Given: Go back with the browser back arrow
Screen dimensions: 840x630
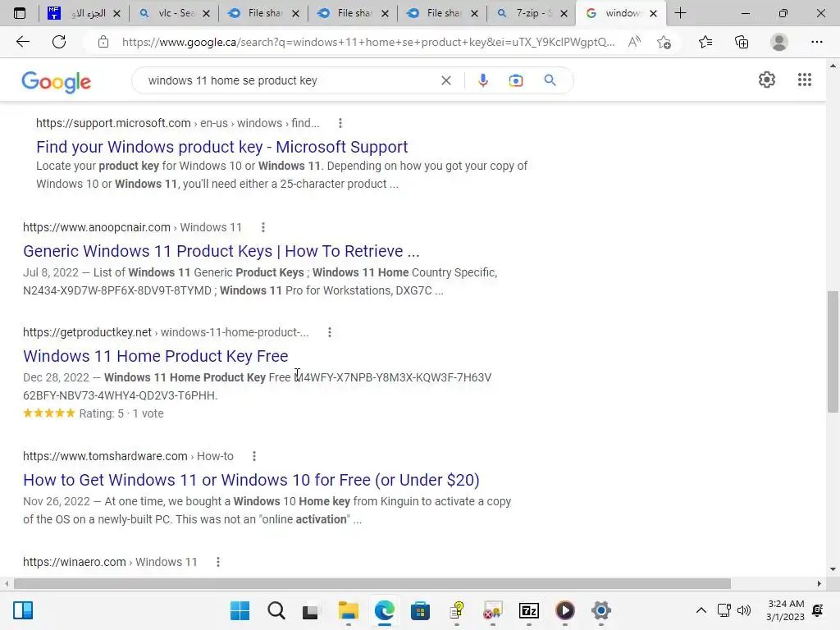Looking at the screenshot, I should [x=22, y=42].
